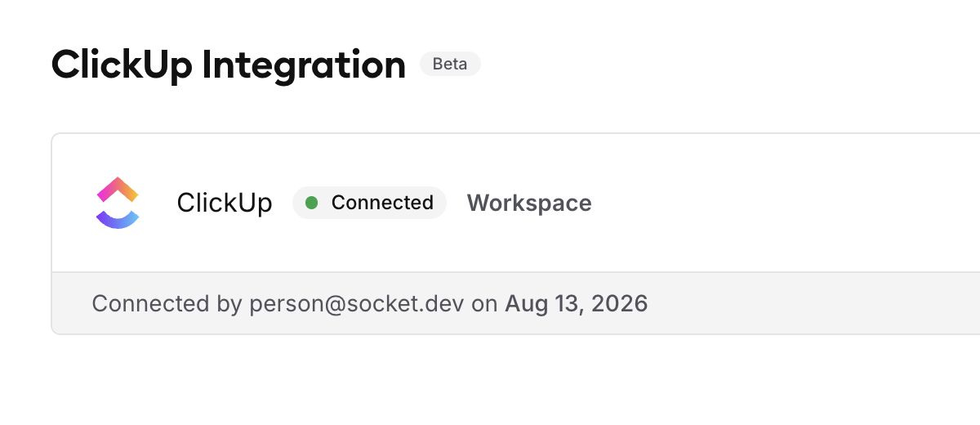Click the ClickUp logo icon
This screenshot has height=425, width=980.
tap(118, 203)
